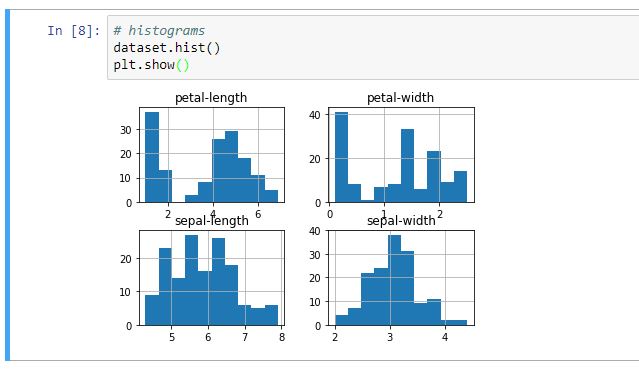Click the leftmost bar in sepal-length histogram
The height and width of the screenshot is (369, 639).
(152, 310)
